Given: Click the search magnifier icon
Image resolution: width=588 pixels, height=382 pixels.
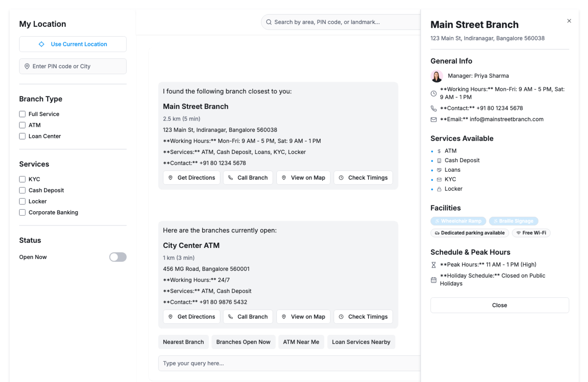Looking at the screenshot, I should pyautogui.click(x=269, y=22).
